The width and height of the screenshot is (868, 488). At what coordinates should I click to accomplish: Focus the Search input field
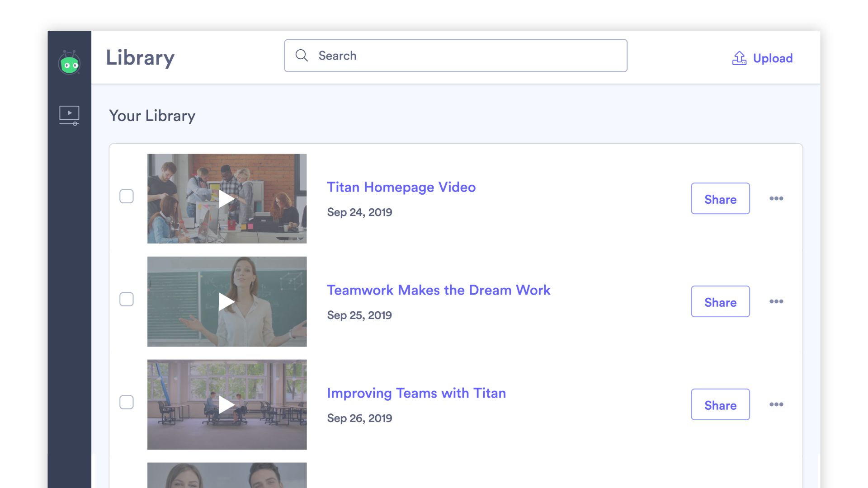pyautogui.click(x=456, y=56)
